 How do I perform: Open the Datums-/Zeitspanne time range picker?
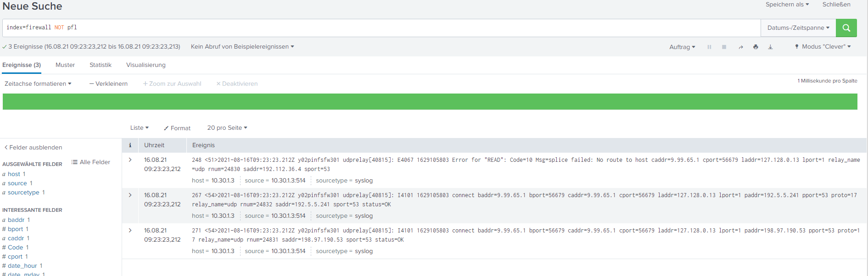798,28
